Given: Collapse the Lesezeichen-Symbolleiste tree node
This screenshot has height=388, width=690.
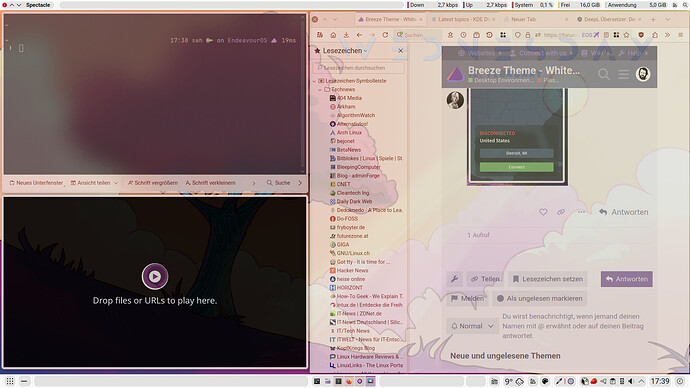Looking at the screenshot, I should click(314, 81).
